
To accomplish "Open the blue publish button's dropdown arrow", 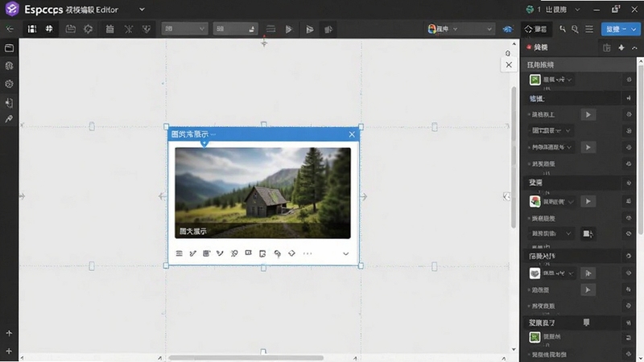I will point(634,29).
